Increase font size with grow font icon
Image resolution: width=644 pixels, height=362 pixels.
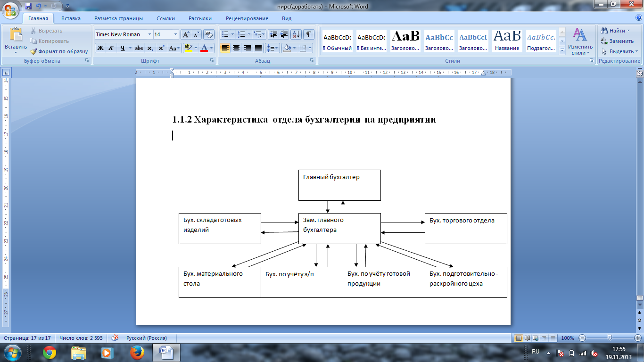[186, 34]
